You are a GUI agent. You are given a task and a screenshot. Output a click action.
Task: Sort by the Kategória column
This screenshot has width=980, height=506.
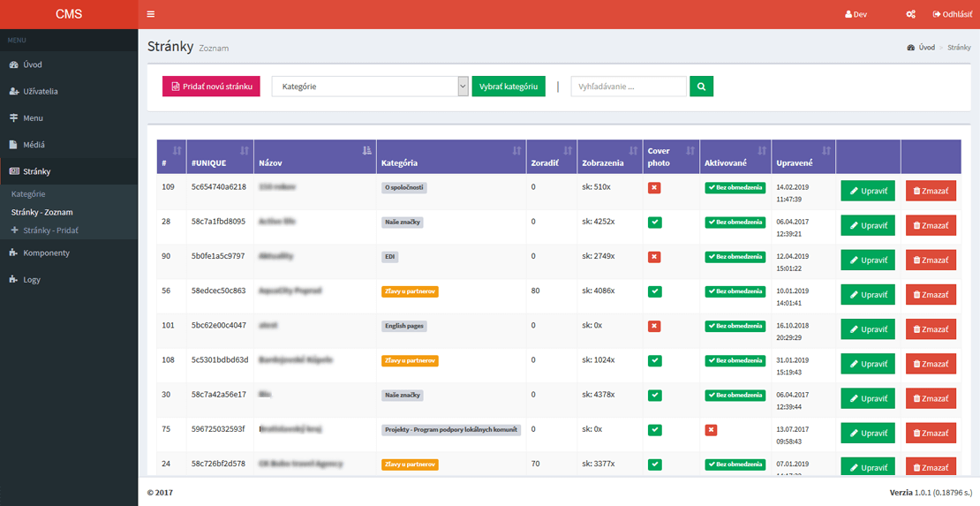point(451,156)
